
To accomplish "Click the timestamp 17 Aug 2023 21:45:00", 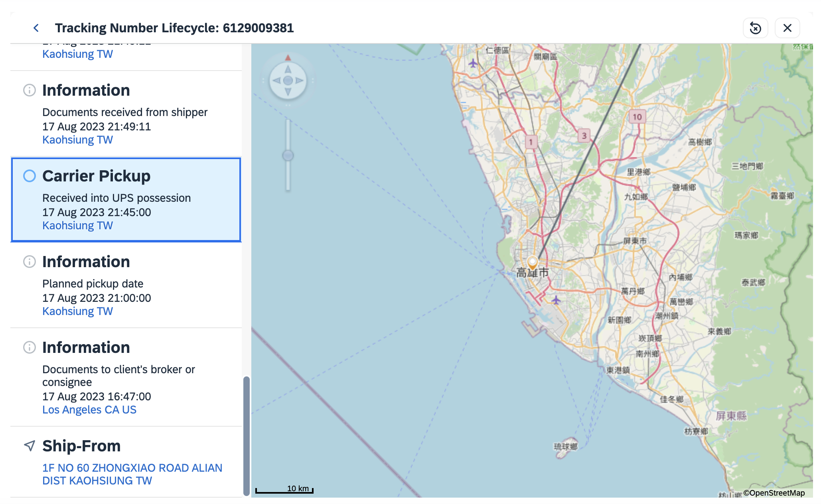I will 97,213.
